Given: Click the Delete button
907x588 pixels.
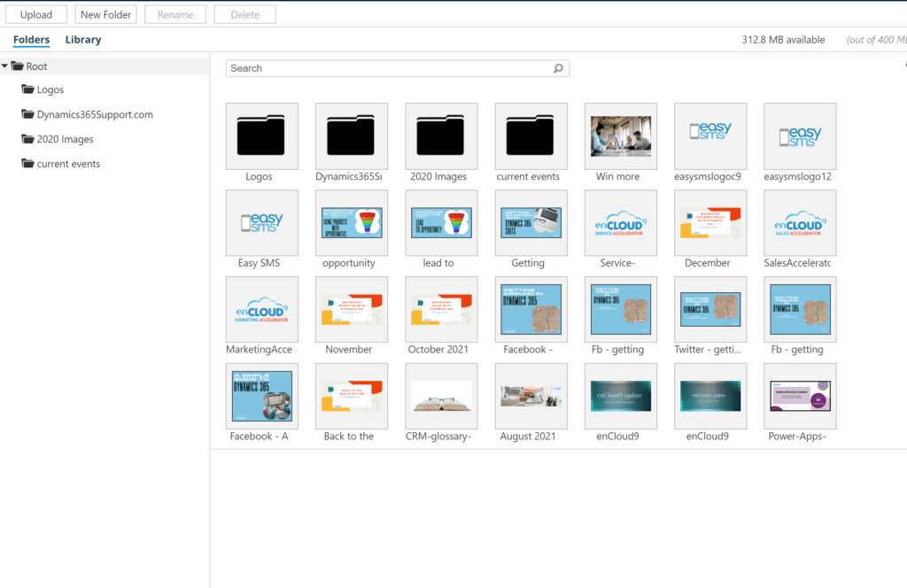Looking at the screenshot, I should click(x=244, y=14).
